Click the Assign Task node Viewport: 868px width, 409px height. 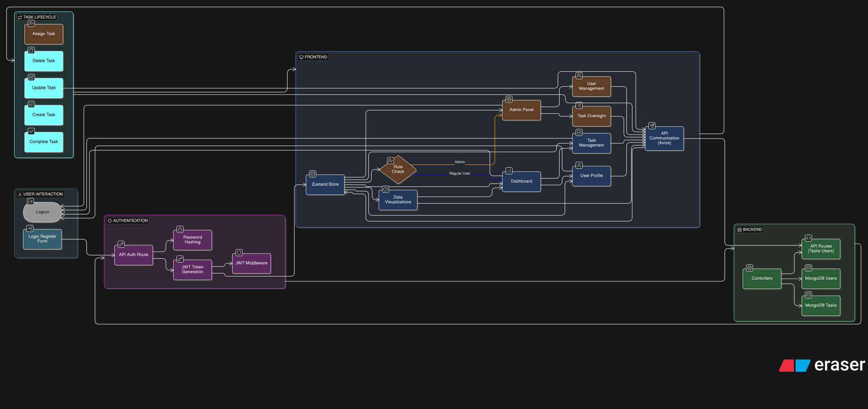pos(44,34)
